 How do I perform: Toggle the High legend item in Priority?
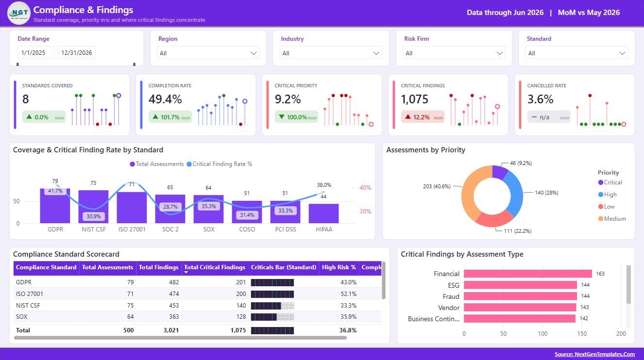(x=607, y=195)
